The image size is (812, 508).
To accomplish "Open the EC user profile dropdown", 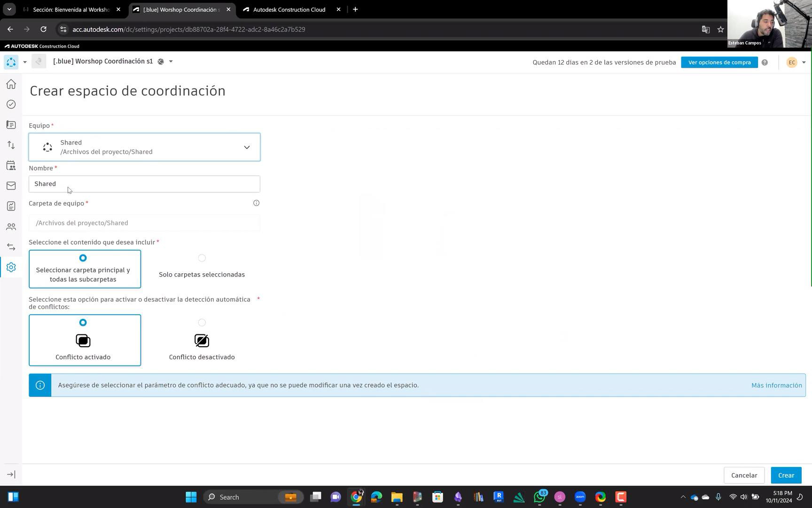I will (796, 63).
